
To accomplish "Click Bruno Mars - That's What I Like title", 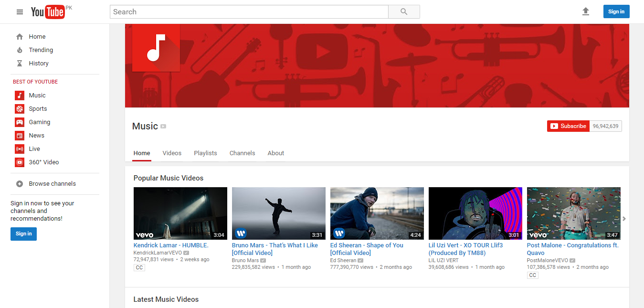I will (x=275, y=249).
